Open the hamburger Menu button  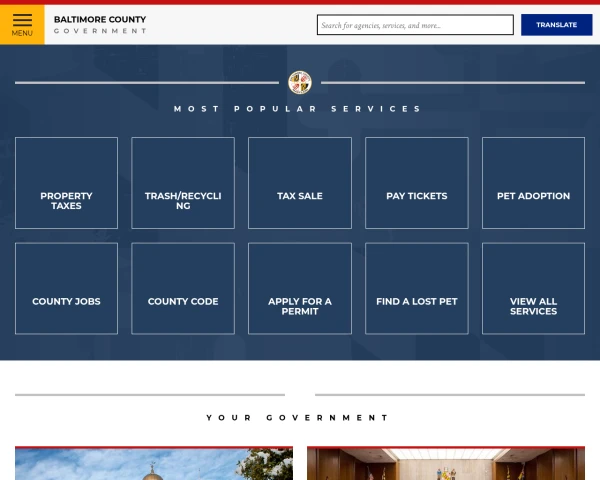point(22,24)
